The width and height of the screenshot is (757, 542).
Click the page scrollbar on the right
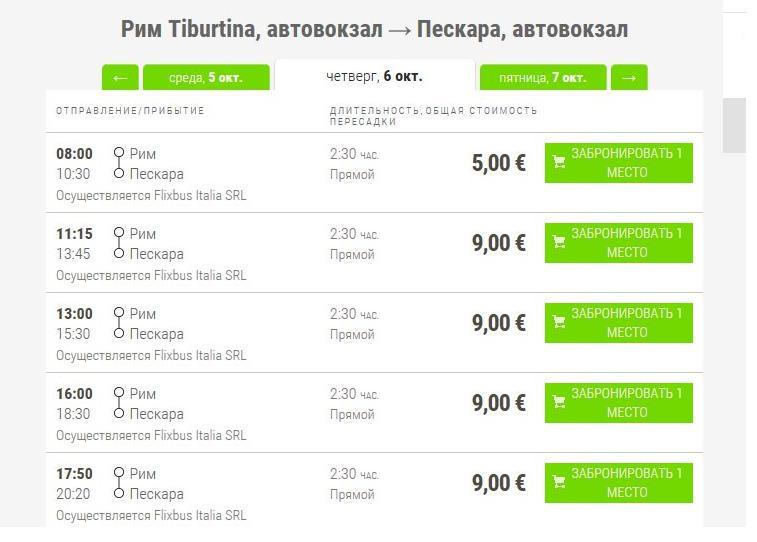tap(734, 125)
